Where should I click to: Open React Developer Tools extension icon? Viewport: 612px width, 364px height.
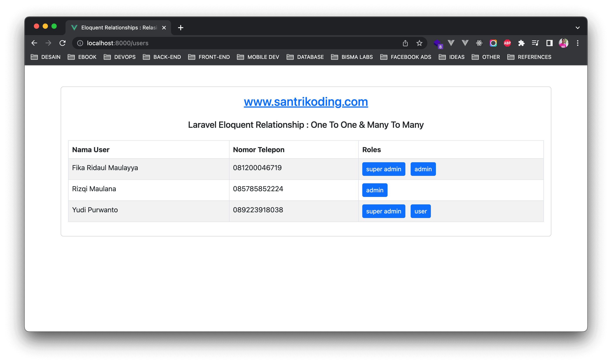[x=479, y=43]
